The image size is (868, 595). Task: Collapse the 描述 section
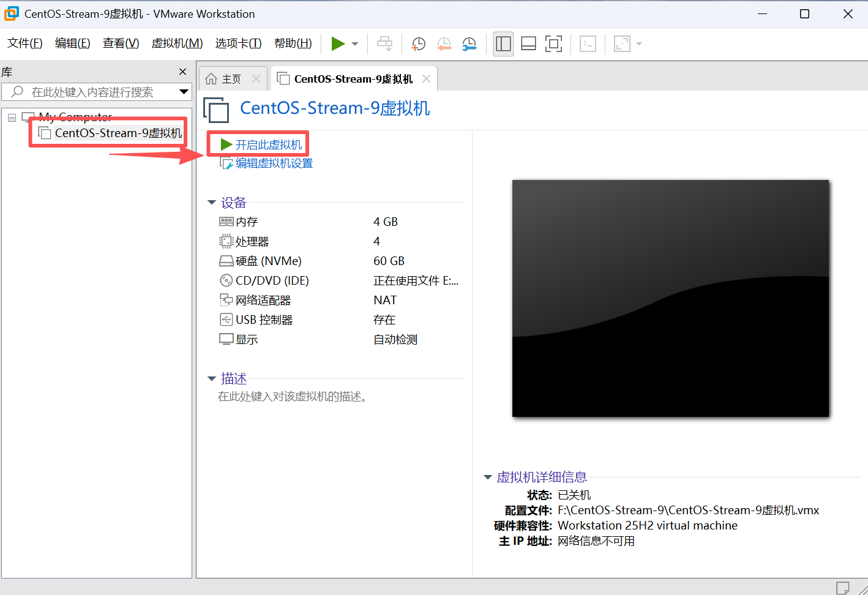point(212,379)
